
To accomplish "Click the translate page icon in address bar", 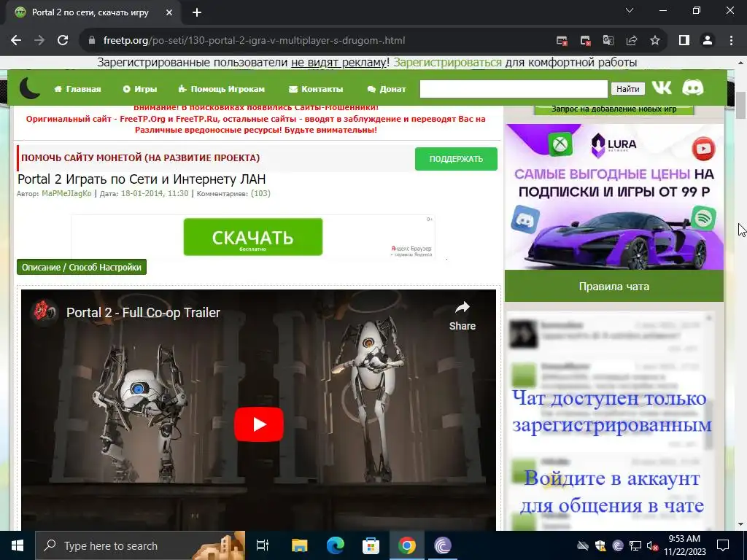I will point(608,41).
